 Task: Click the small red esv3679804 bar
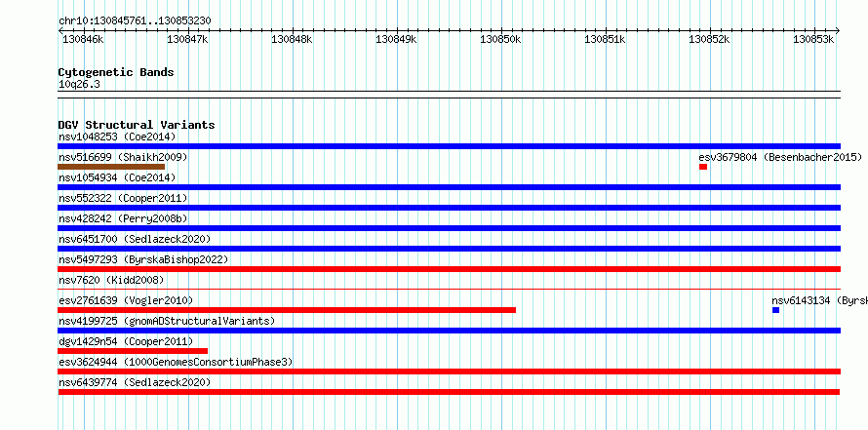(x=703, y=167)
